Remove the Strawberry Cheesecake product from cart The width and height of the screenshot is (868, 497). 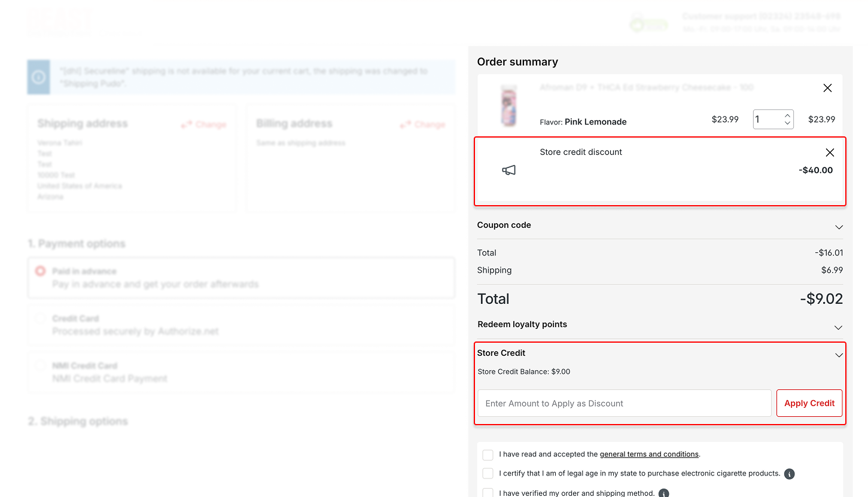click(x=827, y=88)
